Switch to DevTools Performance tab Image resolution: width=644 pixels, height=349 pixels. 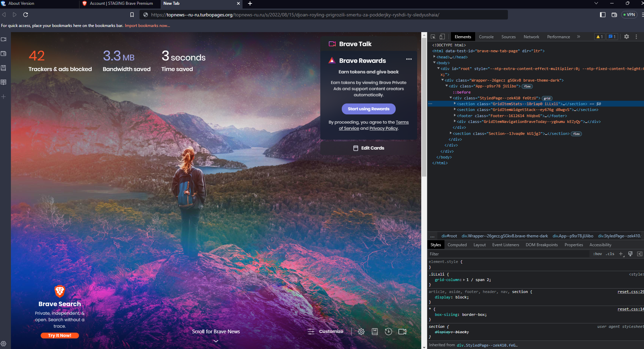pos(558,37)
